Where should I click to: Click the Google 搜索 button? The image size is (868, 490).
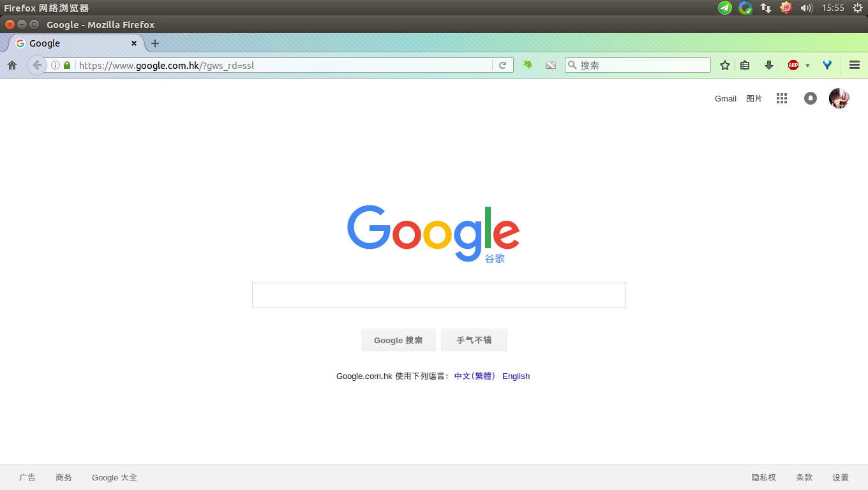[x=398, y=340]
